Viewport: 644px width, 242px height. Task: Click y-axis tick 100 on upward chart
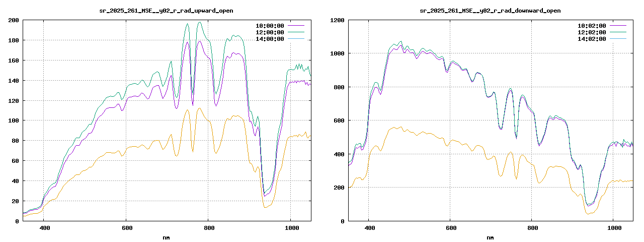pos(13,120)
